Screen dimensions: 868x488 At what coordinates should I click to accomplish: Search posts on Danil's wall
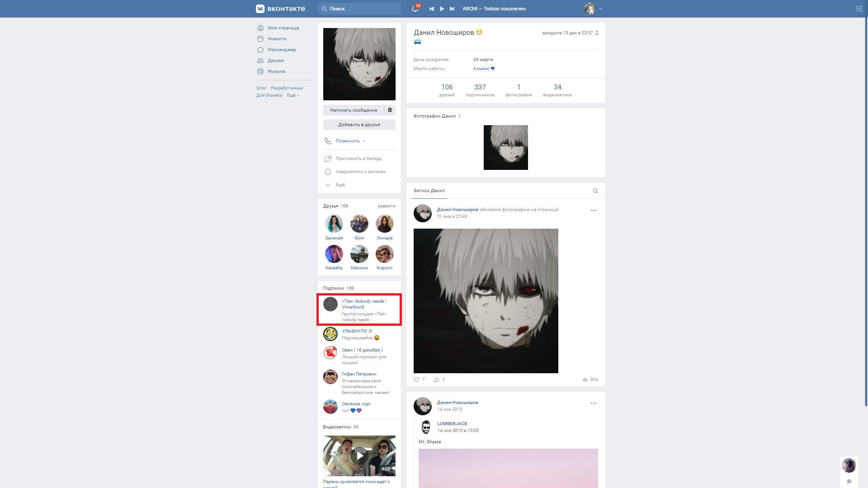point(595,191)
